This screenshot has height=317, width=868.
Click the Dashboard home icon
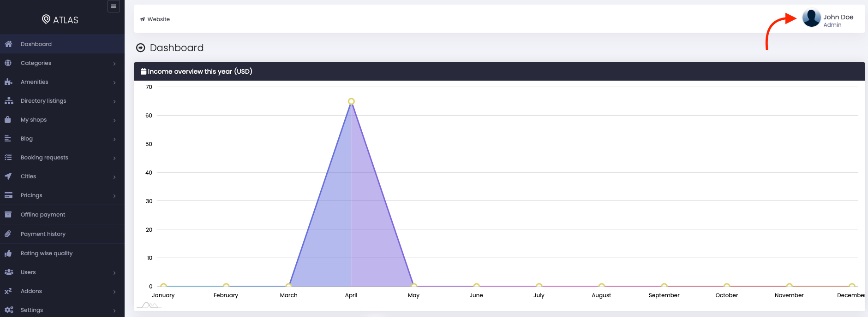point(8,44)
